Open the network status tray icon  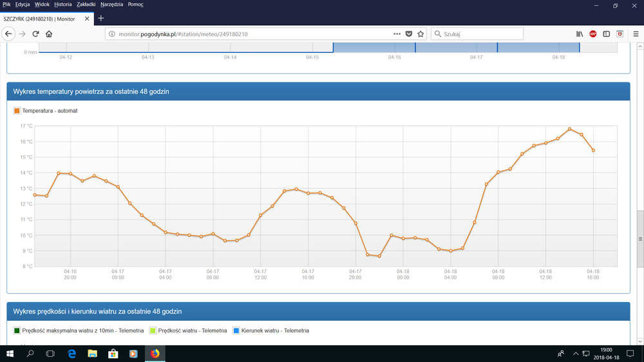586,354
